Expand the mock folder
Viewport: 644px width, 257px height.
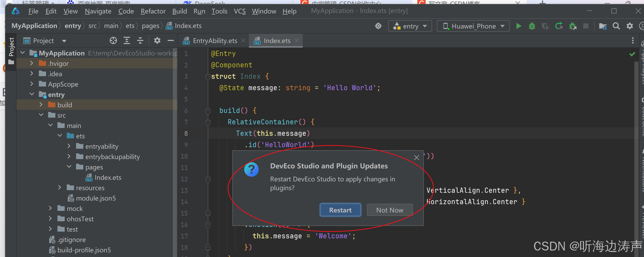click(x=50, y=208)
